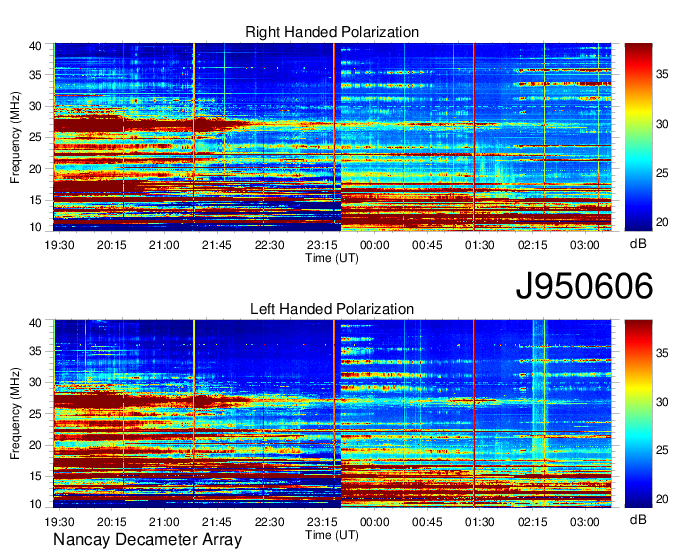This screenshot has width=680, height=552.
Task: Click "Frequency (MHz)" label of Left Handed plot
Action: (15, 414)
